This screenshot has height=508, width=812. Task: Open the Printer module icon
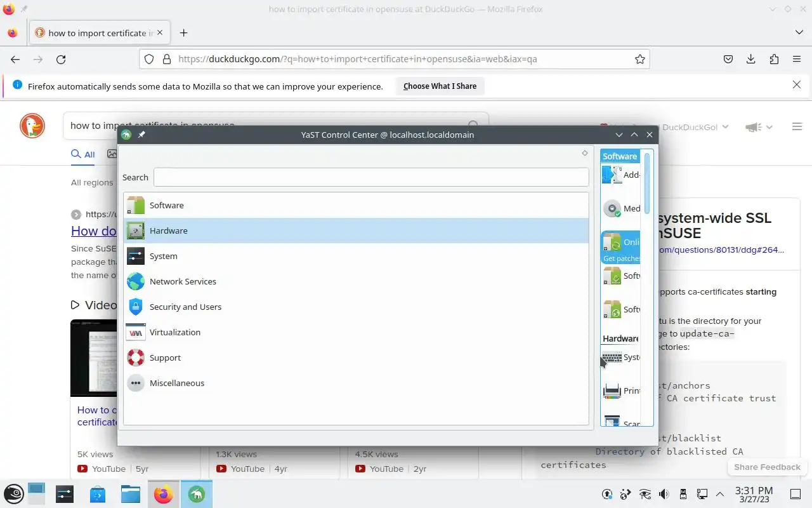tap(612, 391)
